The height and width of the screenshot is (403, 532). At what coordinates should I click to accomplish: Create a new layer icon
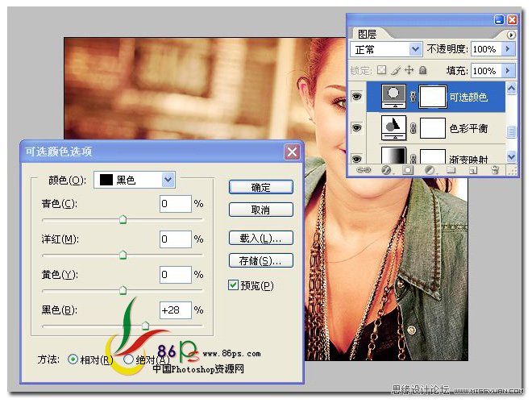473,169
